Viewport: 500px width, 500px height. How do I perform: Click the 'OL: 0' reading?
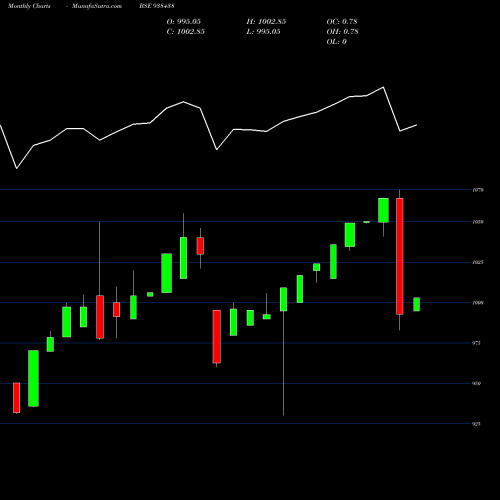[x=336, y=41]
